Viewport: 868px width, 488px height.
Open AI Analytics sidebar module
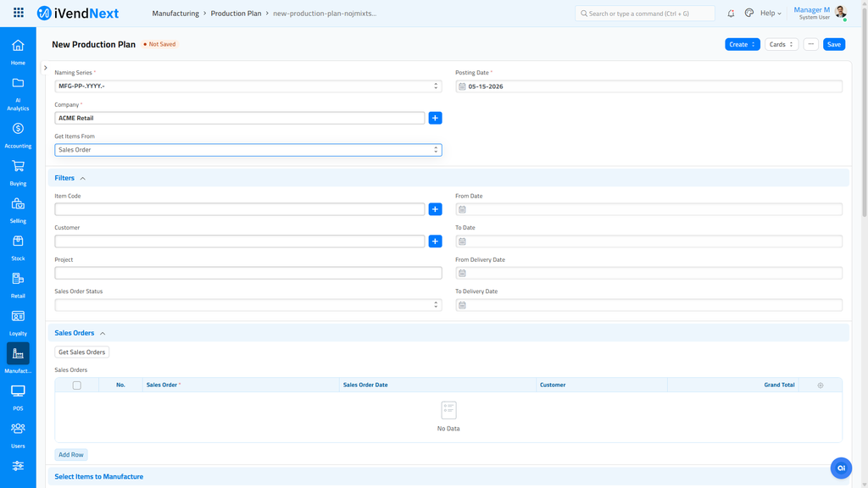(18, 94)
